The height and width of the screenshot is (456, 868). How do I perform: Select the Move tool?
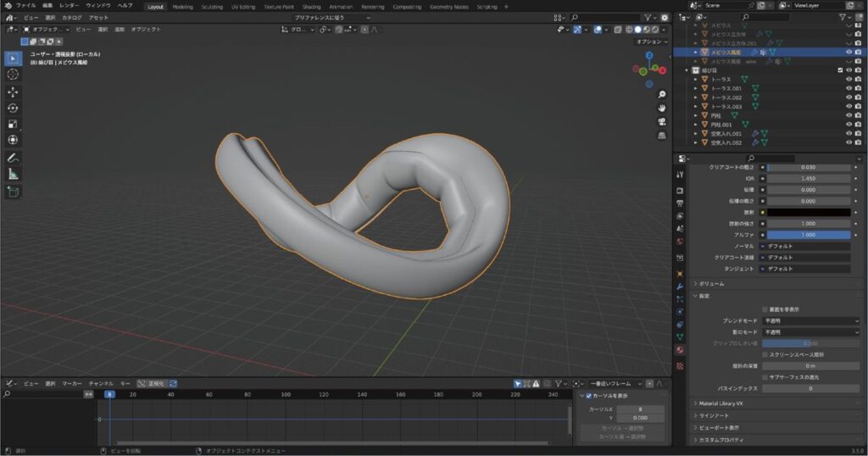[x=13, y=92]
